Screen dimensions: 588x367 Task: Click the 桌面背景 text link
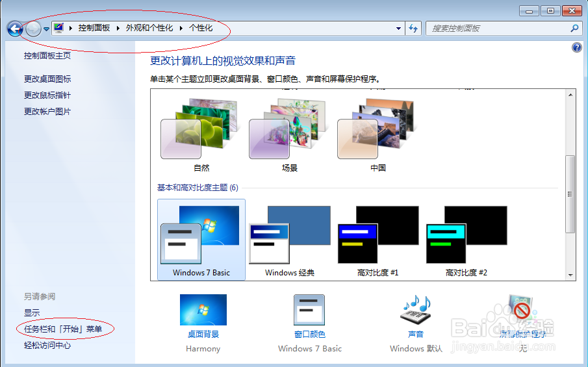click(x=203, y=335)
